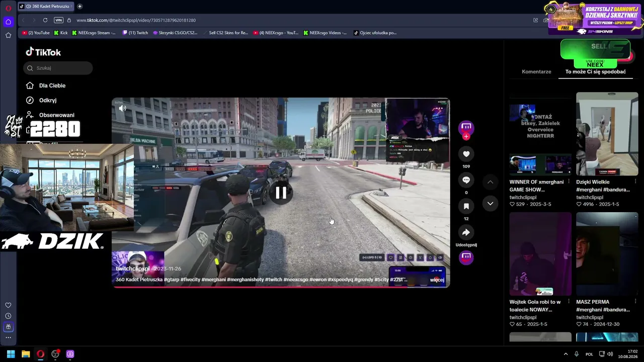Click the #fivecity hashtag
Screen dimensions: 644x362
point(190,280)
